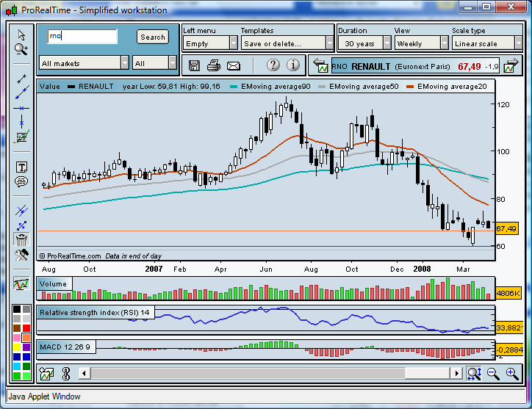The width and height of the screenshot is (532, 409).
Task: Select the Fibonacci retracement drawing tool
Action: (x=21, y=137)
